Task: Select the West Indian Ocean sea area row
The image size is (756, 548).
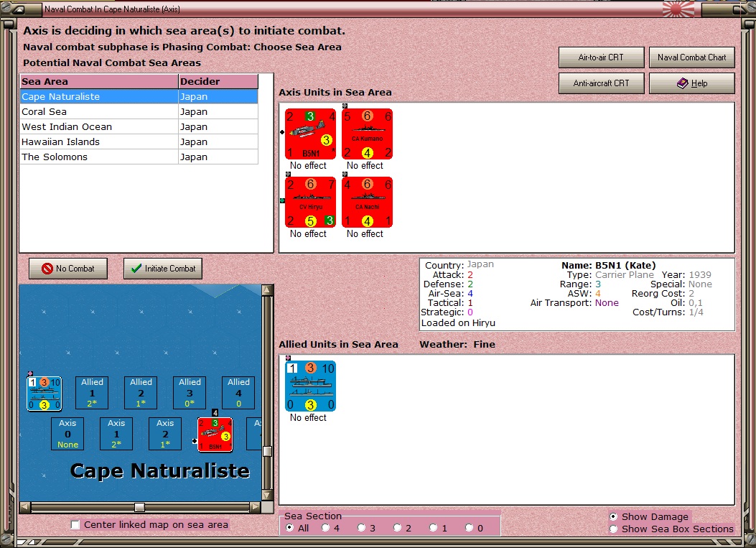Action: click(139, 127)
